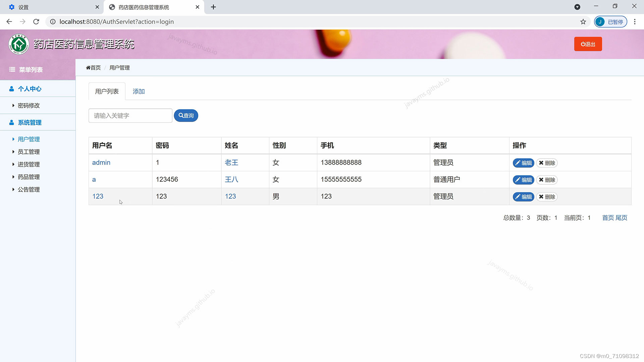Image resolution: width=644 pixels, height=362 pixels.
Task: Edit the admin user row
Action: (x=523, y=163)
